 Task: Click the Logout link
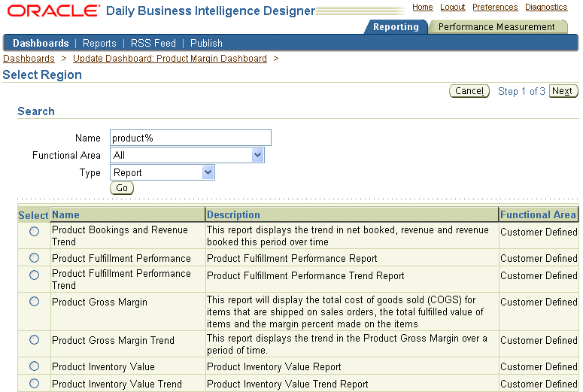point(453,7)
